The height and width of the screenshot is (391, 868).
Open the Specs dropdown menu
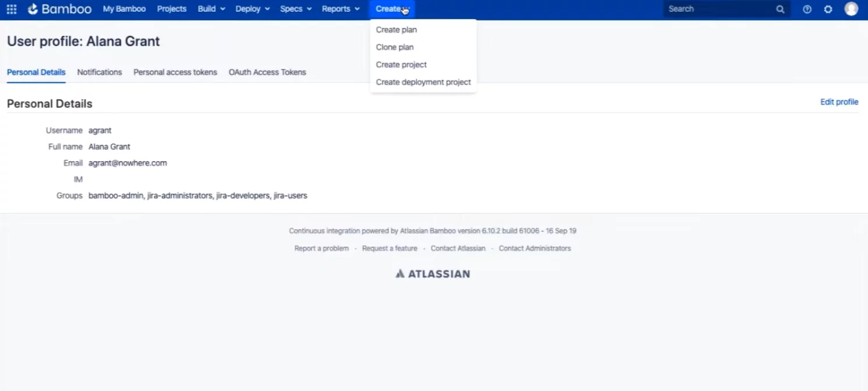(x=296, y=9)
